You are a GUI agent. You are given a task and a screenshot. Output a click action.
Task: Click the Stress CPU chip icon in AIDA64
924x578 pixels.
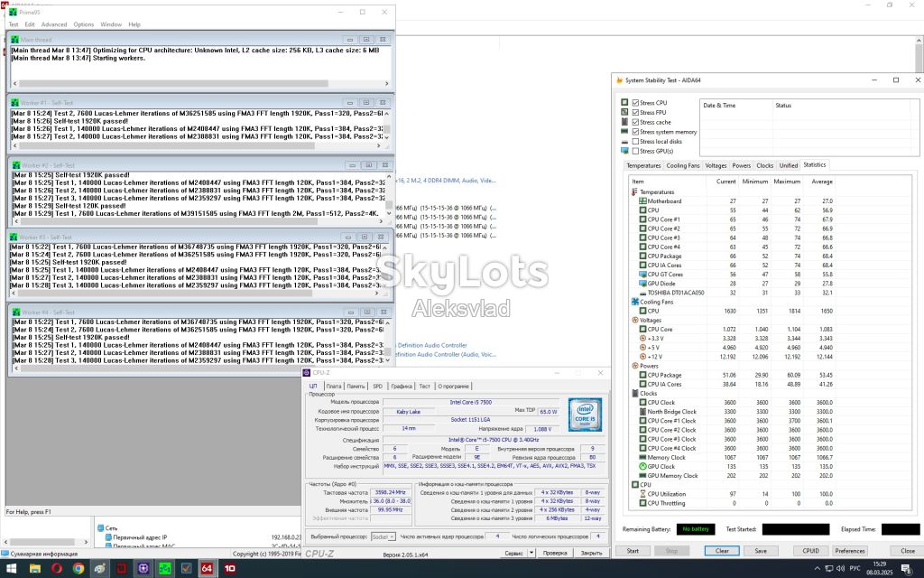pyautogui.click(x=624, y=103)
